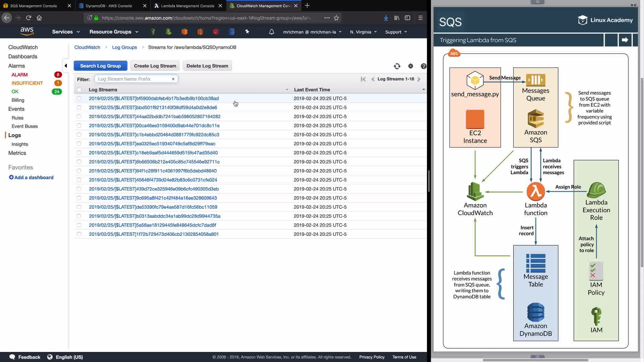Viewport: 644px width, 362px height.
Task: Open AWS notifications bell icon
Action: point(272,32)
